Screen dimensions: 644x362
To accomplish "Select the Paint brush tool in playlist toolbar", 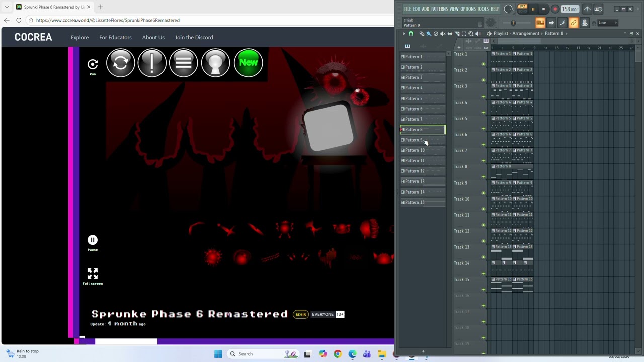I will [429, 34].
